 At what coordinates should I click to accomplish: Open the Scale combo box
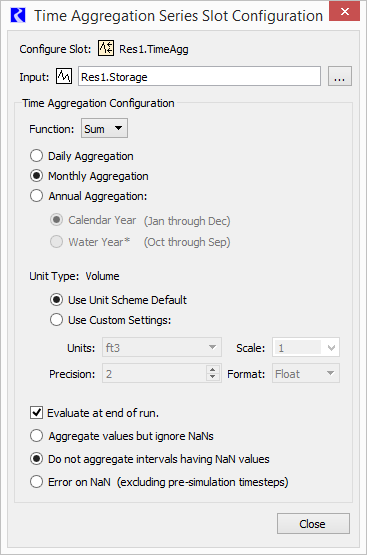[306, 347]
